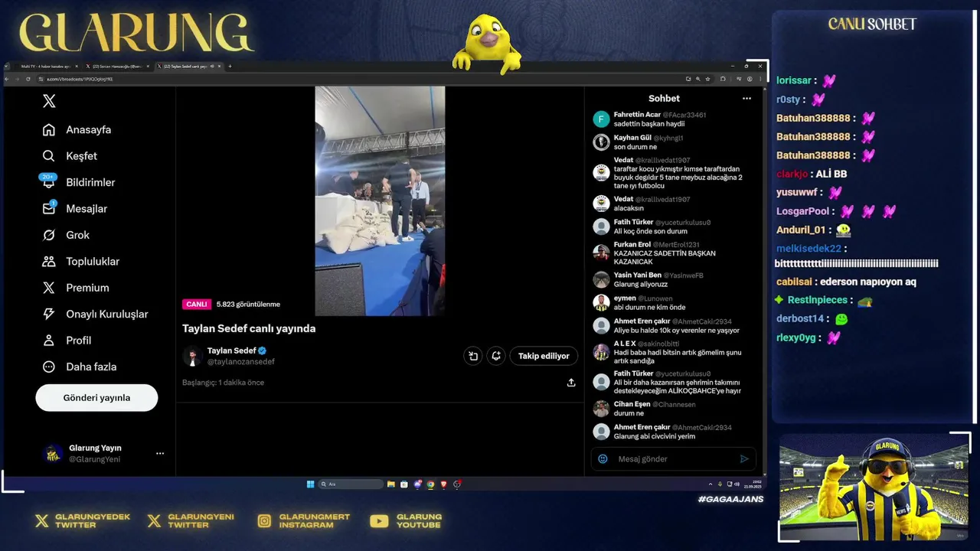
Task: Click the Mesajlar envelope icon
Action: (x=49, y=209)
